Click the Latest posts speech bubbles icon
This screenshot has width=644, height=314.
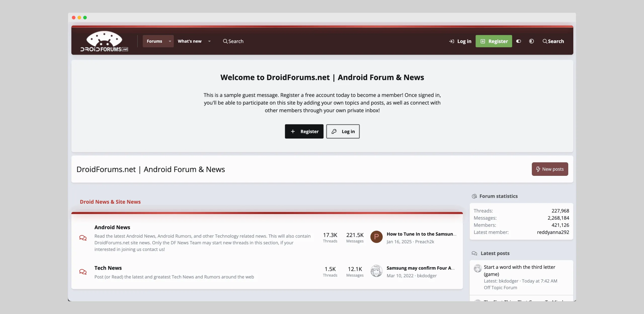(475, 253)
